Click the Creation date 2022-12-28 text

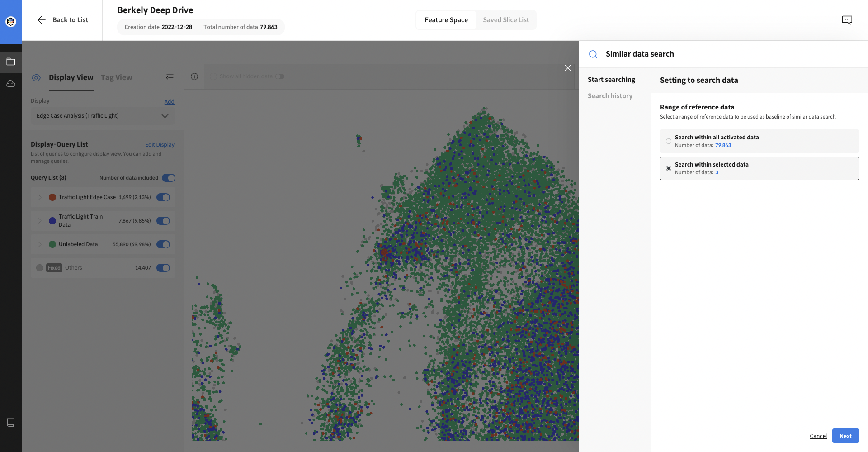point(158,27)
